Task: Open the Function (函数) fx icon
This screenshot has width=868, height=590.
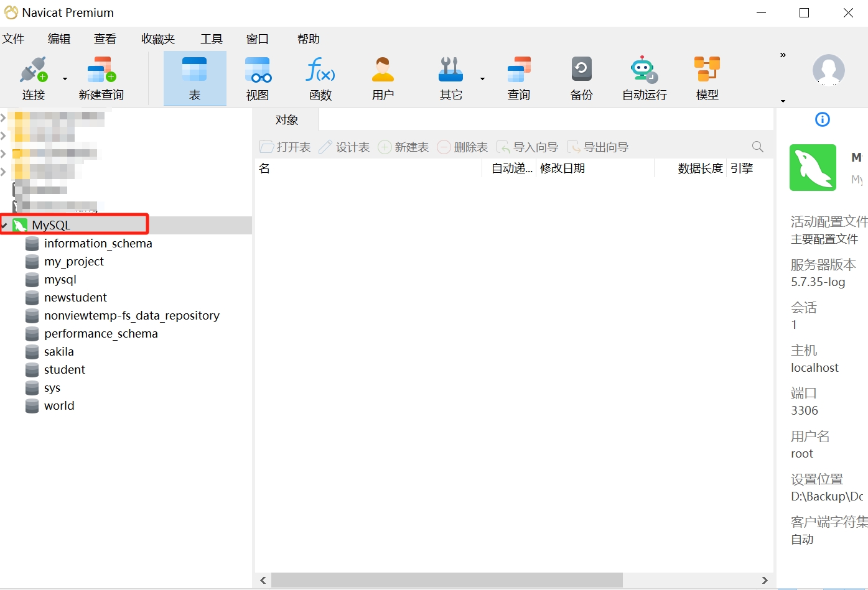Action: coord(320,70)
